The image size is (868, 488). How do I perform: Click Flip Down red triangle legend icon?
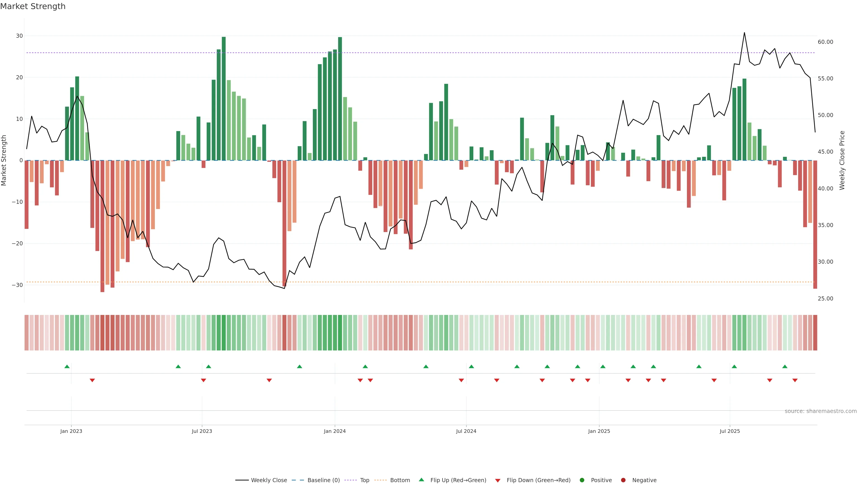[x=498, y=481]
